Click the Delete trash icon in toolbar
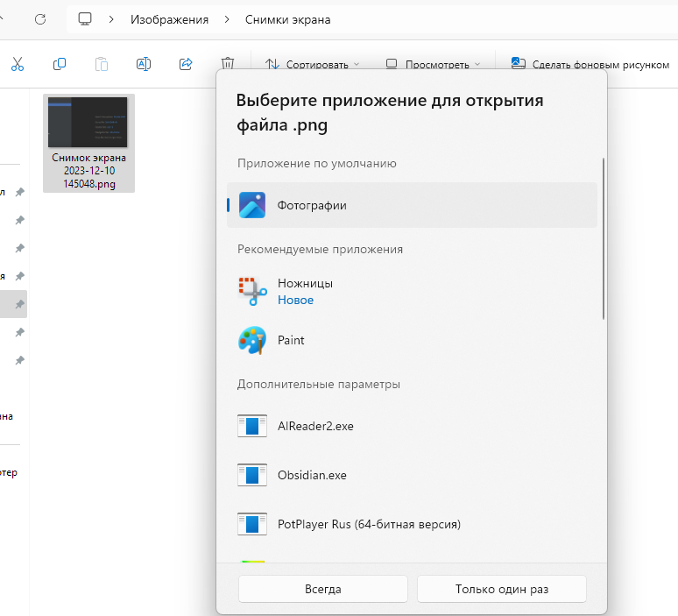The width and height of the screenshot is (678, 616). tap(228, 63)
